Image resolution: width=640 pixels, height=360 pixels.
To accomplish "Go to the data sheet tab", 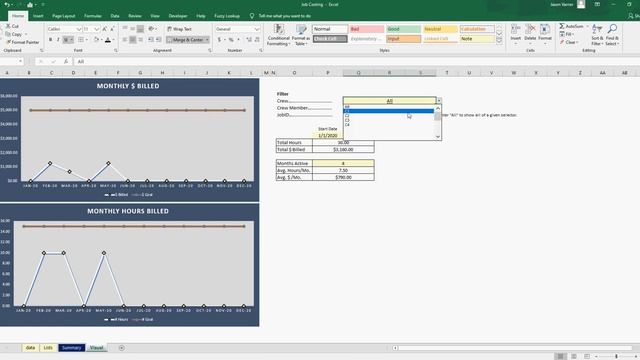I will pyautogui.click(x=30, y=348).
